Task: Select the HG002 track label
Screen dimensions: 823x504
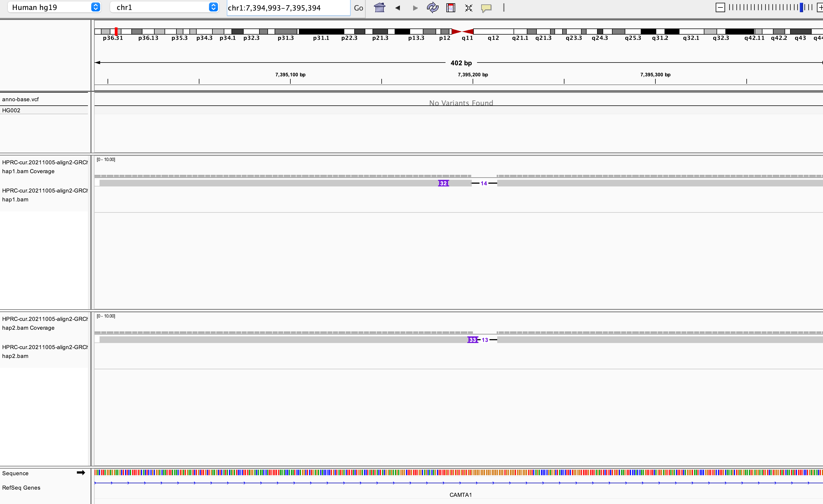Action: click(11, 110)
